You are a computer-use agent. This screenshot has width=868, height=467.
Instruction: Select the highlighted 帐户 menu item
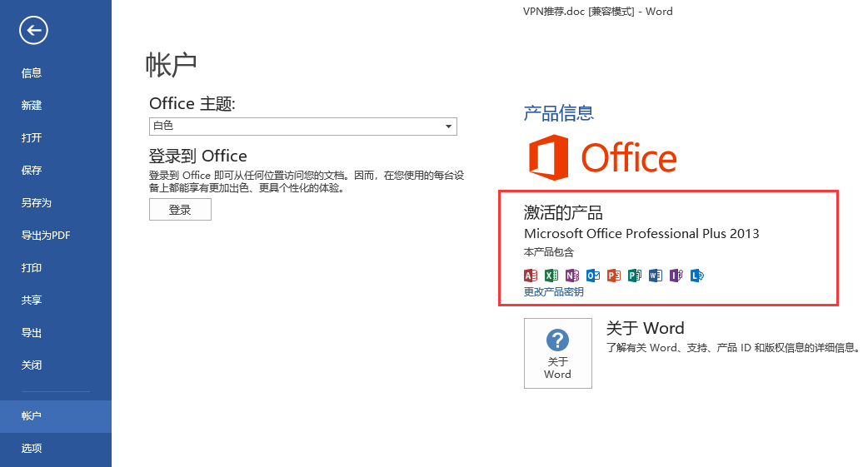55,416
